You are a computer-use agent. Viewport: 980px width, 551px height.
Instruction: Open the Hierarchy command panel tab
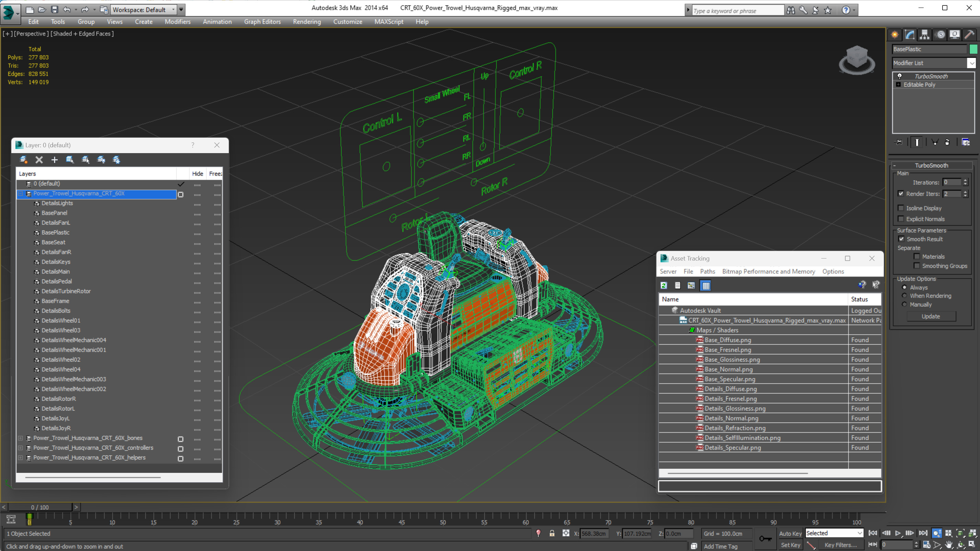coord(924,35)
